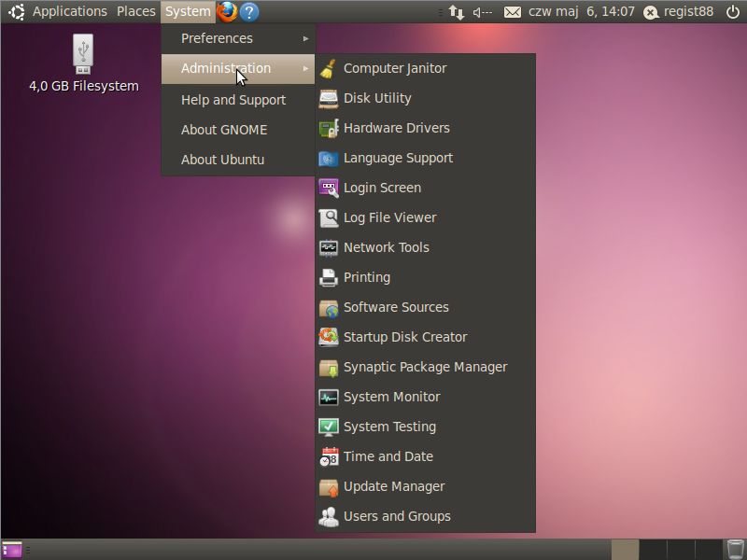Open About GNOME entry
747x560 pixels.
tap(238, 130)
